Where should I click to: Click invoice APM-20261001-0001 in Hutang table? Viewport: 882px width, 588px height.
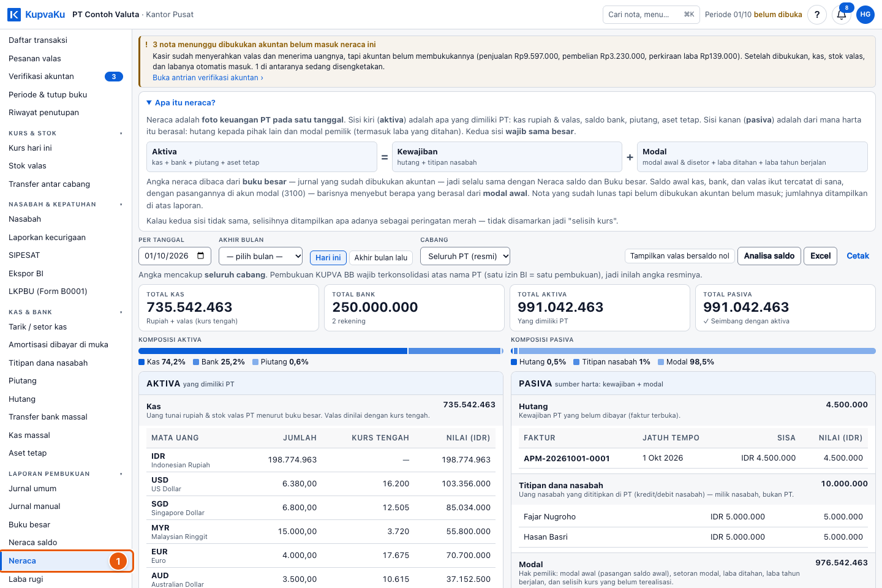point(567,458)
